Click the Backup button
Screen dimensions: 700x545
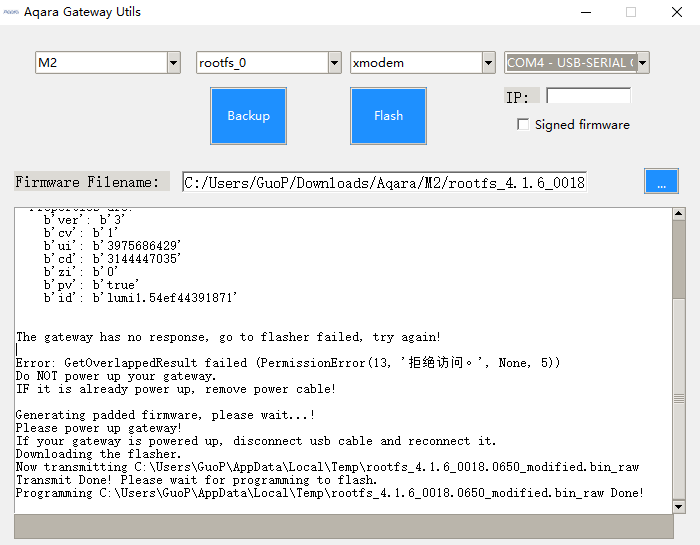248,116
